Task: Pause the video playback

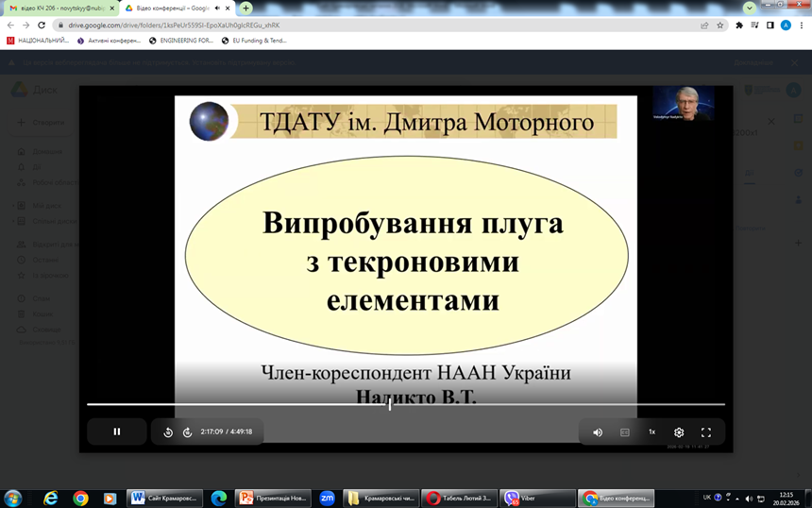Action: pos(116,432)
